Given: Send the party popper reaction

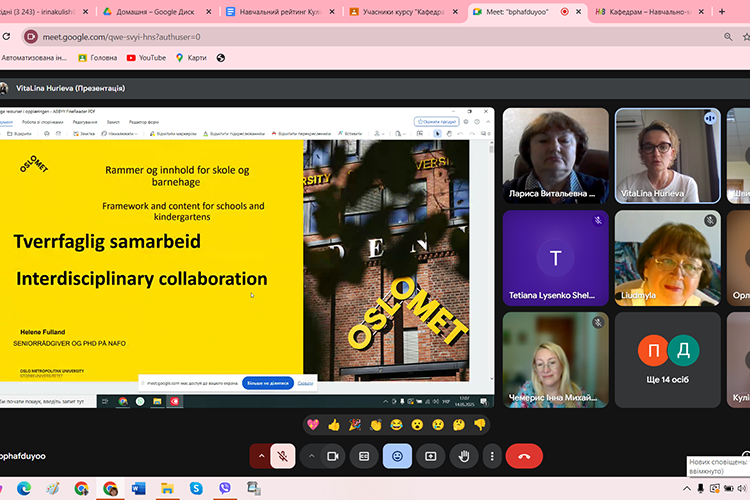Looking at the screenshot, I should (354, 425).
